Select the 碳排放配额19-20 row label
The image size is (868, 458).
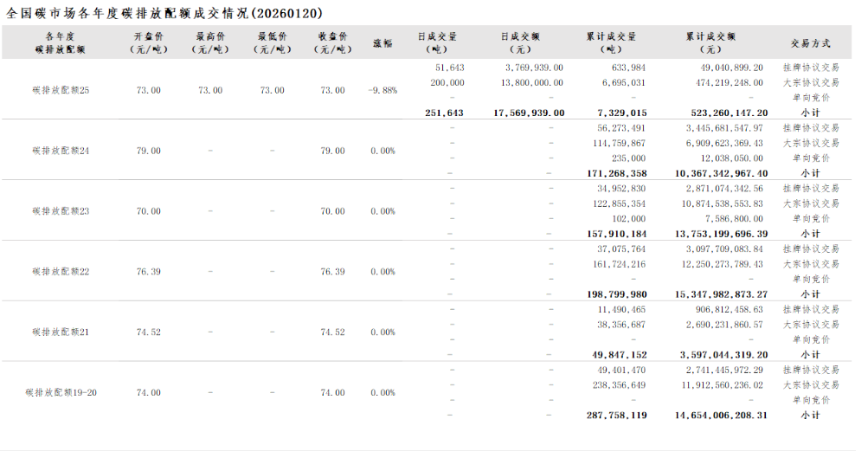(61, 393)
